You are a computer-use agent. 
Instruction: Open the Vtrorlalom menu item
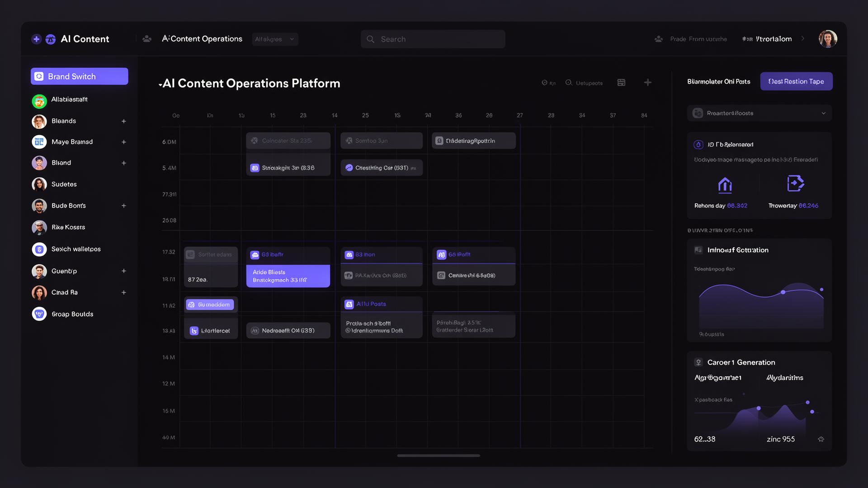tap(767, 39)
